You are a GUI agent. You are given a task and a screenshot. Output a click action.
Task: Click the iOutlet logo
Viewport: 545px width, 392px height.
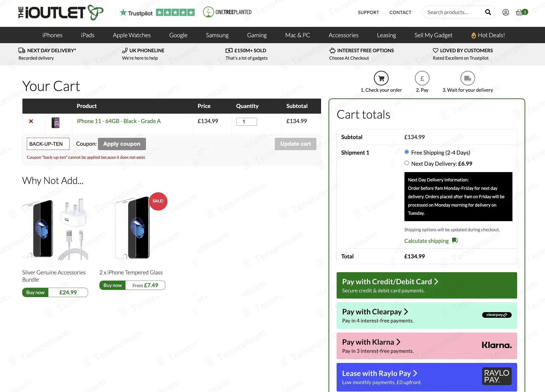[61, 13]
